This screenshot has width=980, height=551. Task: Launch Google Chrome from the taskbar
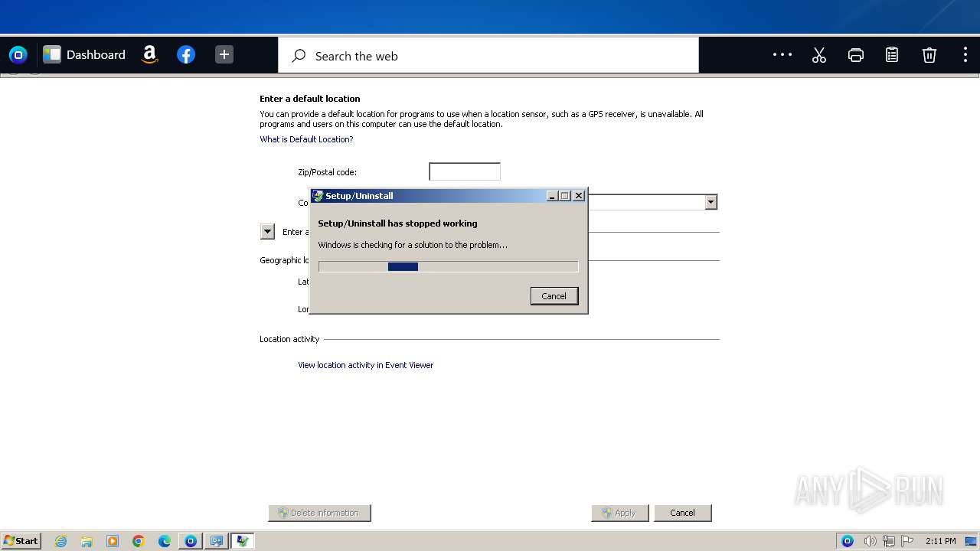click(139, 541)
